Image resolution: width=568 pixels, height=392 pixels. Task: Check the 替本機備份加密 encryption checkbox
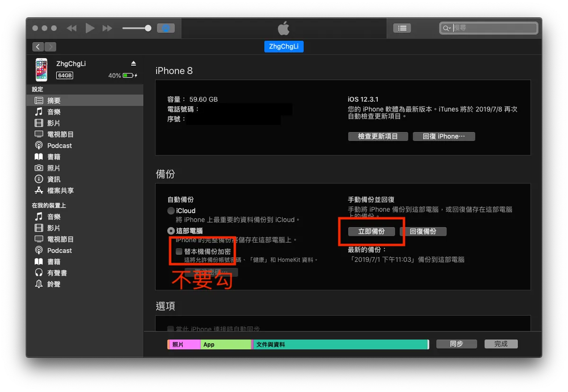coord(178,251)
